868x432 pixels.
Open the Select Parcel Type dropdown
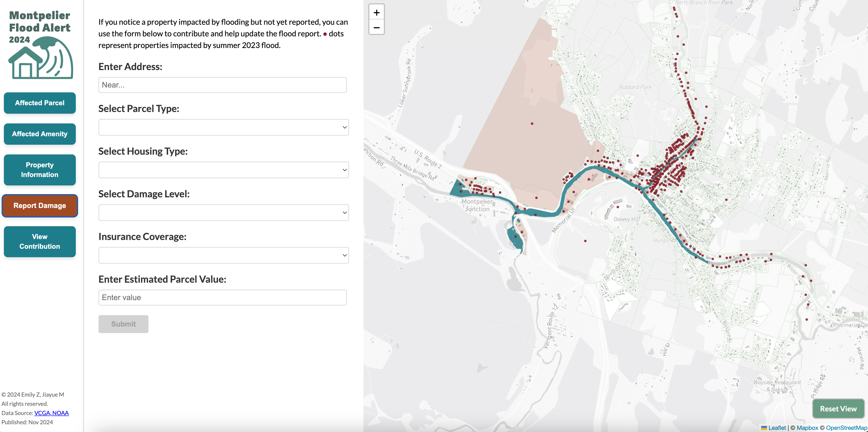[x=223, y=127]
